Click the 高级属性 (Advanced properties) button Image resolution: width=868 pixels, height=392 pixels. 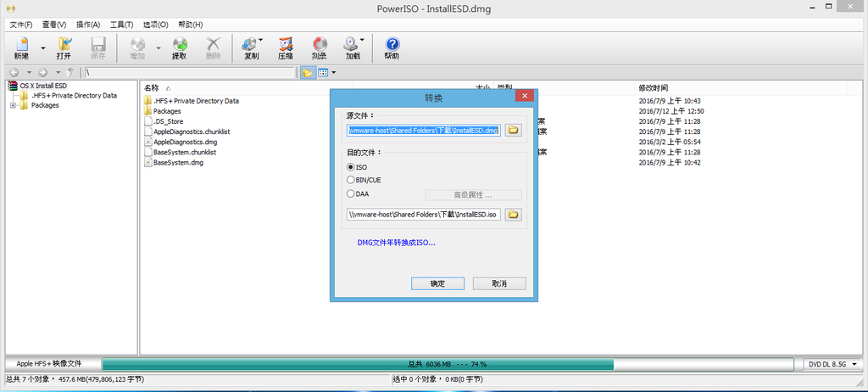(x=473, y=195)
